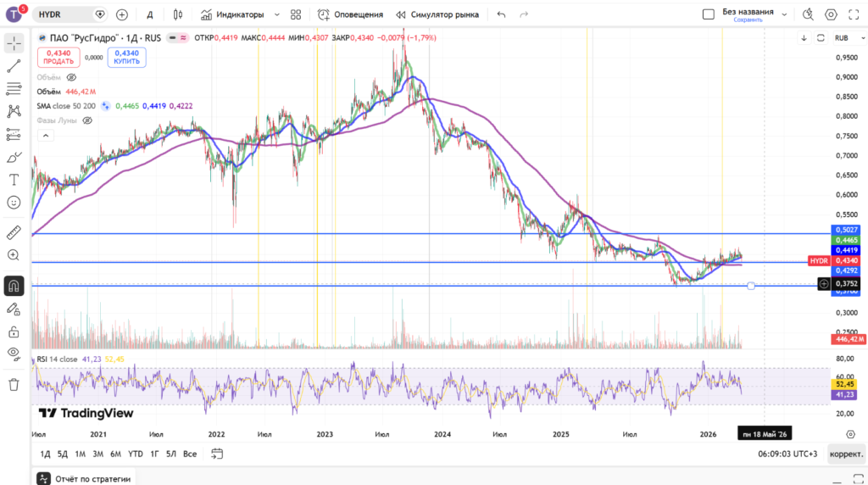This screenshot has width=868, height=485.
Task: Add a symbol to compare with plus icon
Action: coord(122,14)
